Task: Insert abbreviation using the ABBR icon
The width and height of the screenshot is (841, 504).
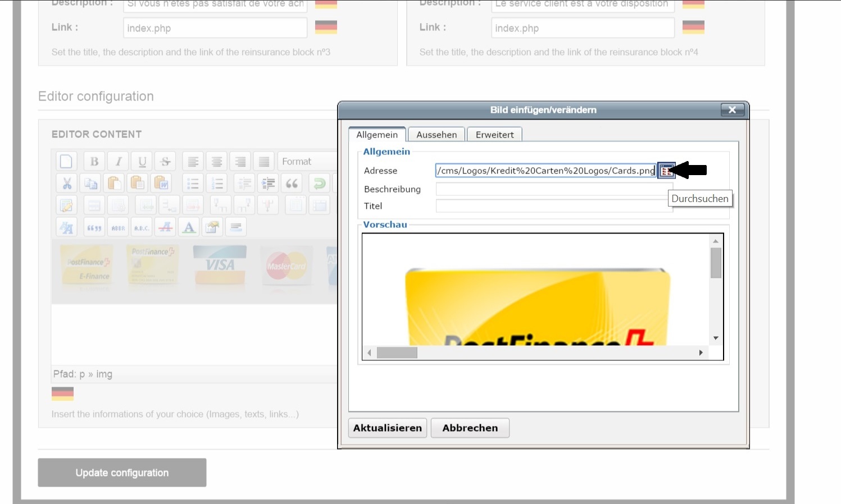Action: point(118,227)
